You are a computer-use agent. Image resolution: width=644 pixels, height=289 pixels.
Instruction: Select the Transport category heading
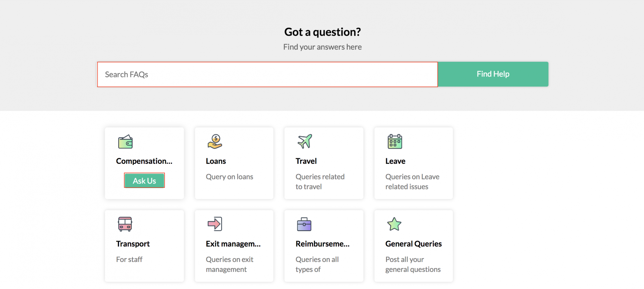click(x=133, y=244)
